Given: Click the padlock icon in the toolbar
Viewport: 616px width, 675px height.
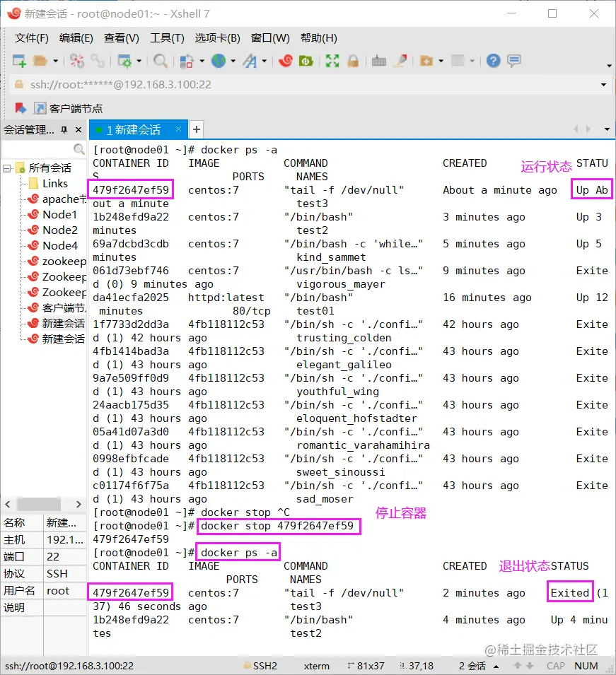Looking at the screenshot, I should coord(352,61).
